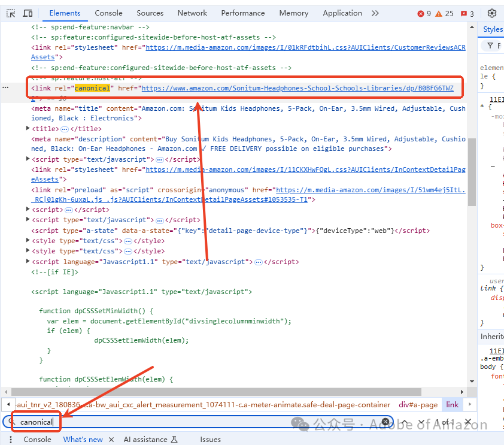The image size is (504, 445).
Task: Open the Performance tab
Action: click(242, 13)
